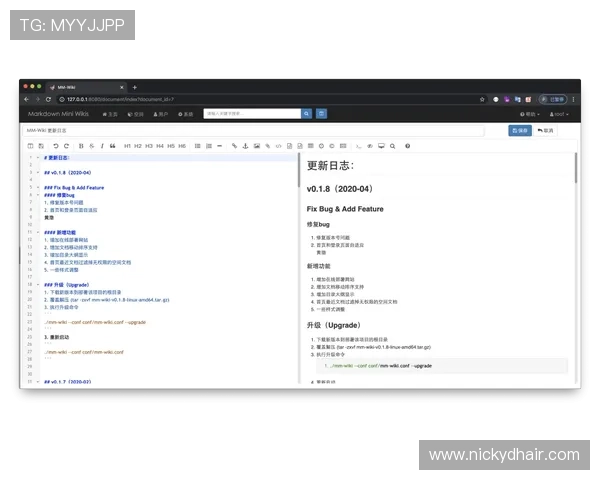Click the Cancel (取消) button

click(x=546, y=131)
